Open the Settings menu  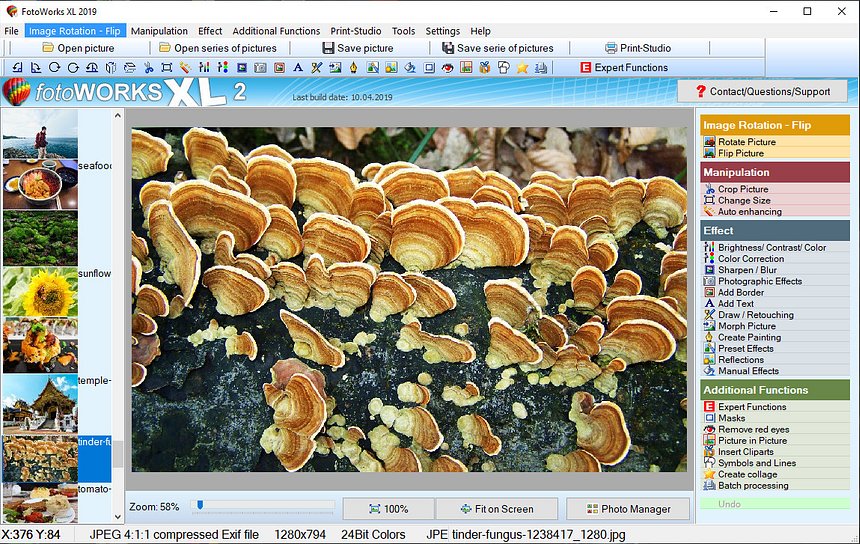443,31
